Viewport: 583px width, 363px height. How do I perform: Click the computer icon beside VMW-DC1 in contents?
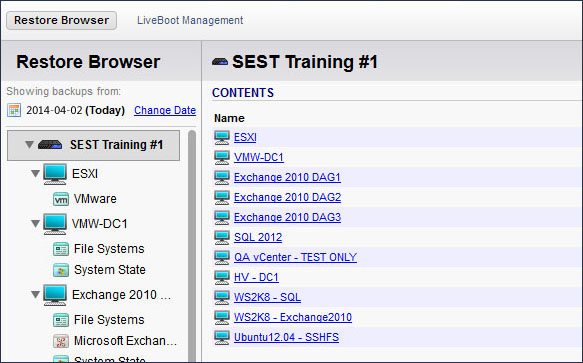(222, 157)
